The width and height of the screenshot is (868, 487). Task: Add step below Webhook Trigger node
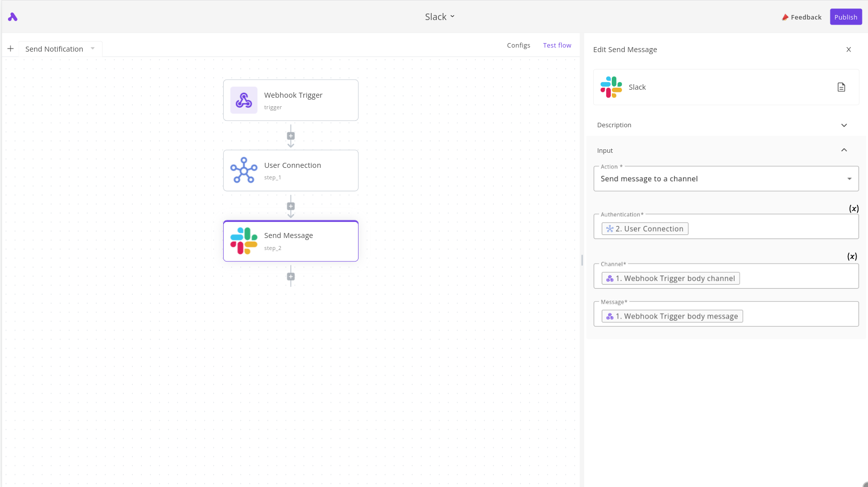click(x=291, y=136)
